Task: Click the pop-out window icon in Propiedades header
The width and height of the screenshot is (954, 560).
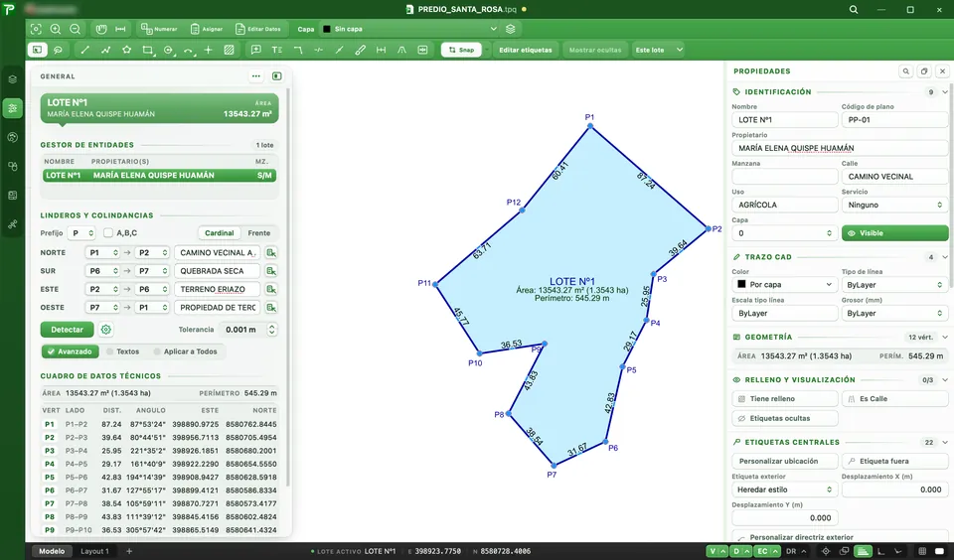Action: coord(924,71)
